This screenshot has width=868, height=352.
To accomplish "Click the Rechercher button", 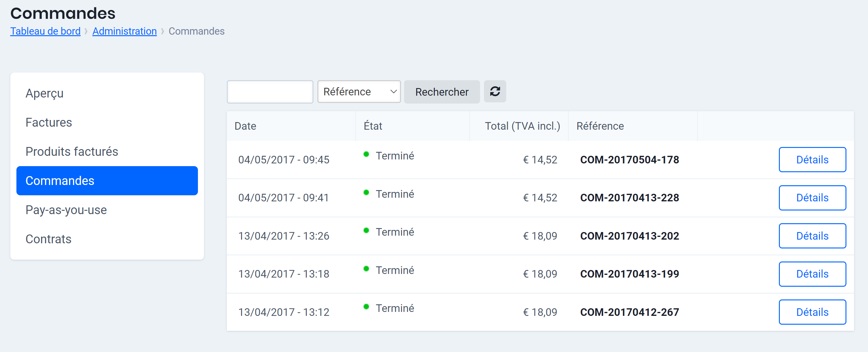I will pyautogui.click(x=441, y=91).
